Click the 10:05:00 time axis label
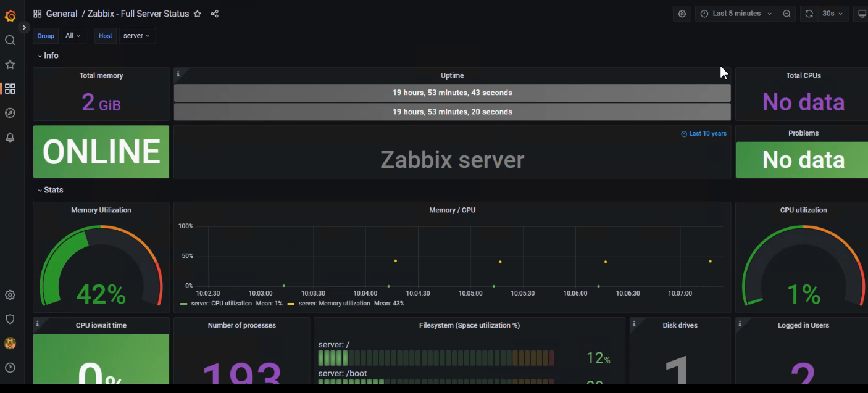The image size is (868, 393). [x=470, y=294]
